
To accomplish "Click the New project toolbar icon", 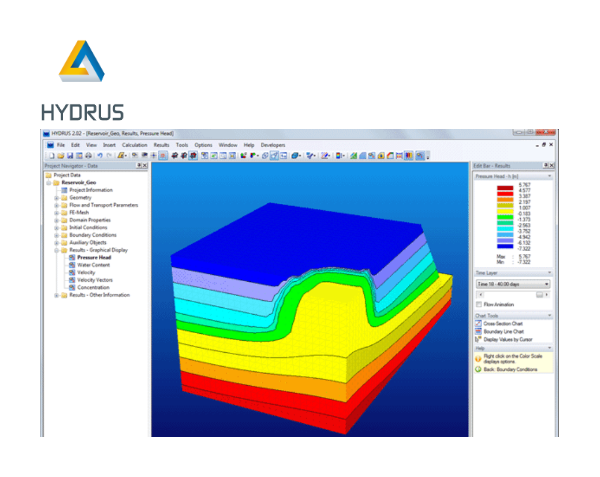I will pos(47,156).
